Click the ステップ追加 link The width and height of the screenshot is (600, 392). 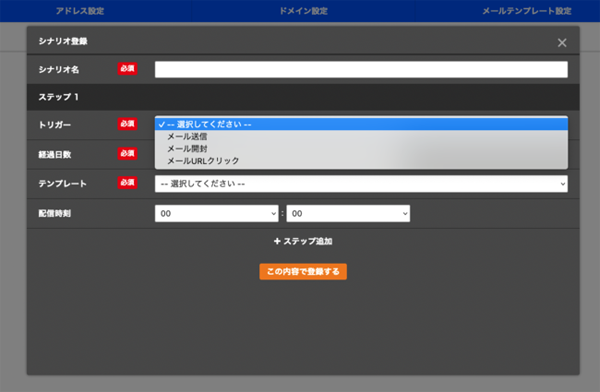tap(303, 241)
